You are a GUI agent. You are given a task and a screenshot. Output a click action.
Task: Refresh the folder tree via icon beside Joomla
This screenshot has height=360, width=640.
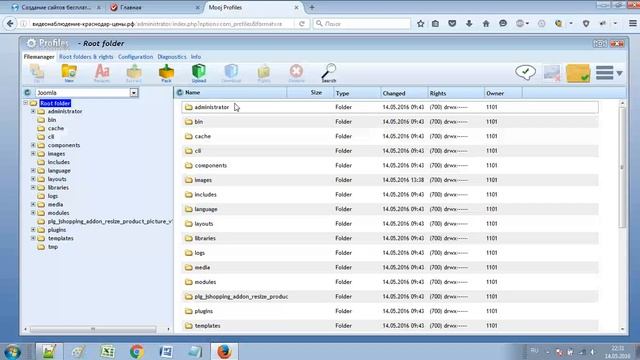(x=27, y=93)
